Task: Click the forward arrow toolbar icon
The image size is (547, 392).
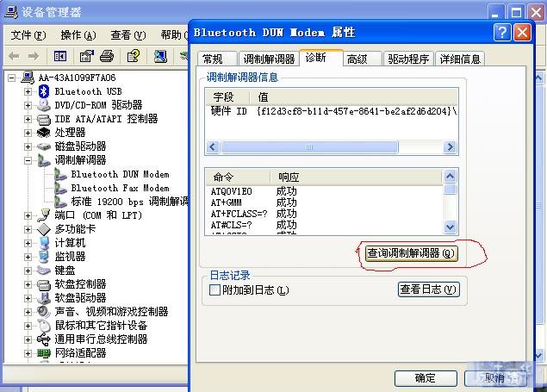Action: 34,56
